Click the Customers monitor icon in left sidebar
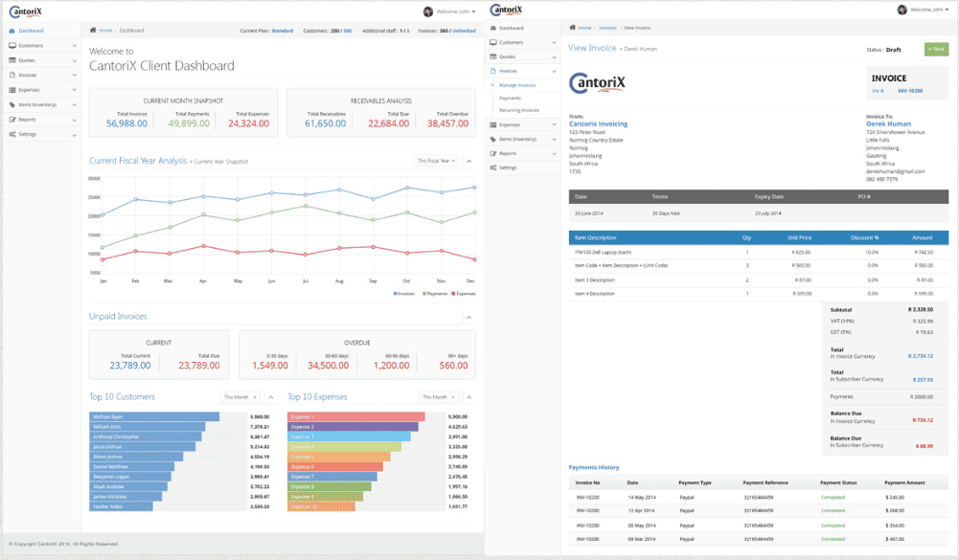This screenshot has height=560, width=959. [12, 45]
